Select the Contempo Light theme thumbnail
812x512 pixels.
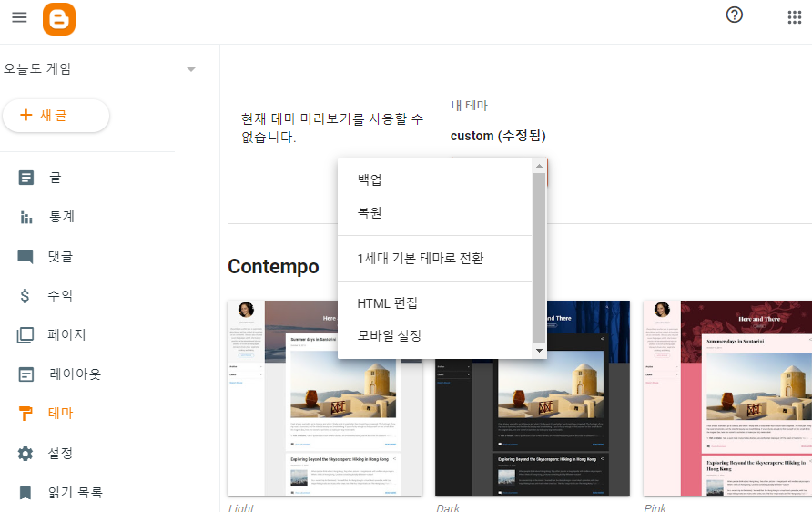pos(325,398)
